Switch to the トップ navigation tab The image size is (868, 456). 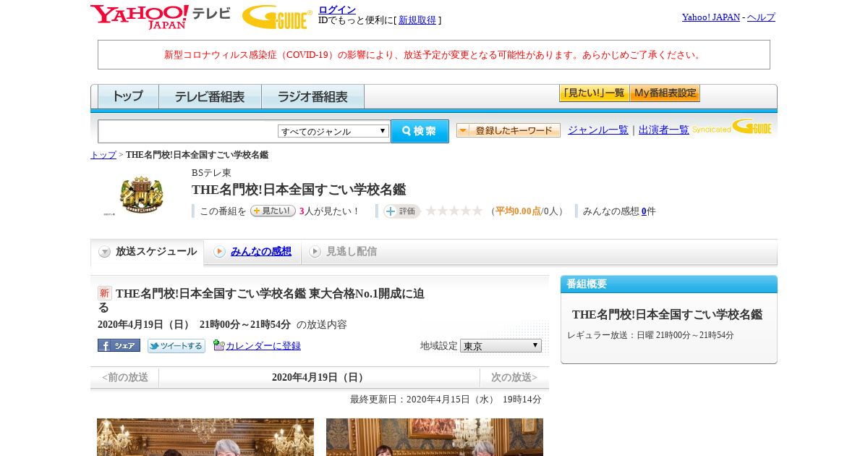tap(128, 96)
